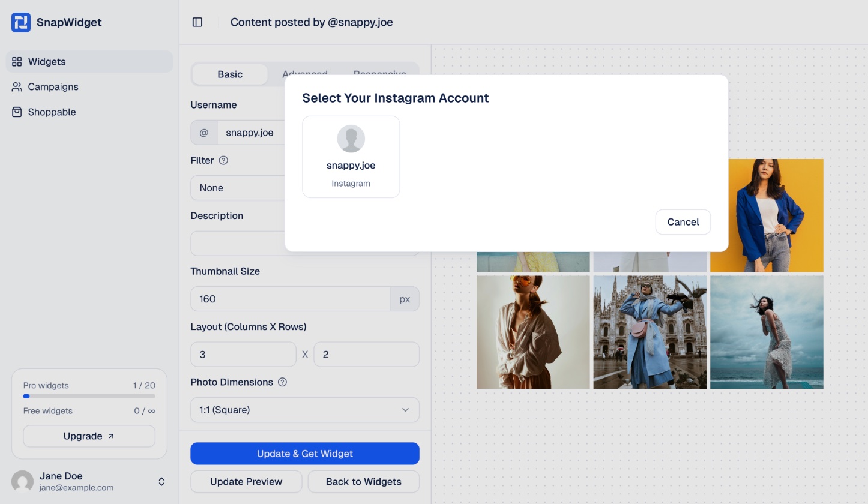Click the 'Pro widgets' label
The width and height of the screenshot is (868, 504).
(46, 386)
